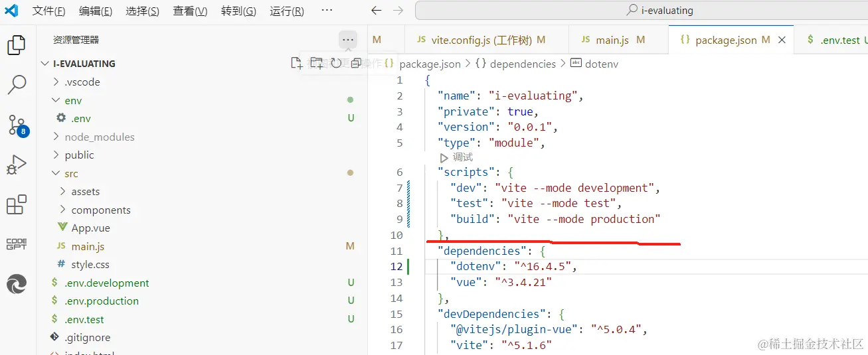Close the package.json tab
Viewport: 868px width, 355px height.
pos(782,40)
